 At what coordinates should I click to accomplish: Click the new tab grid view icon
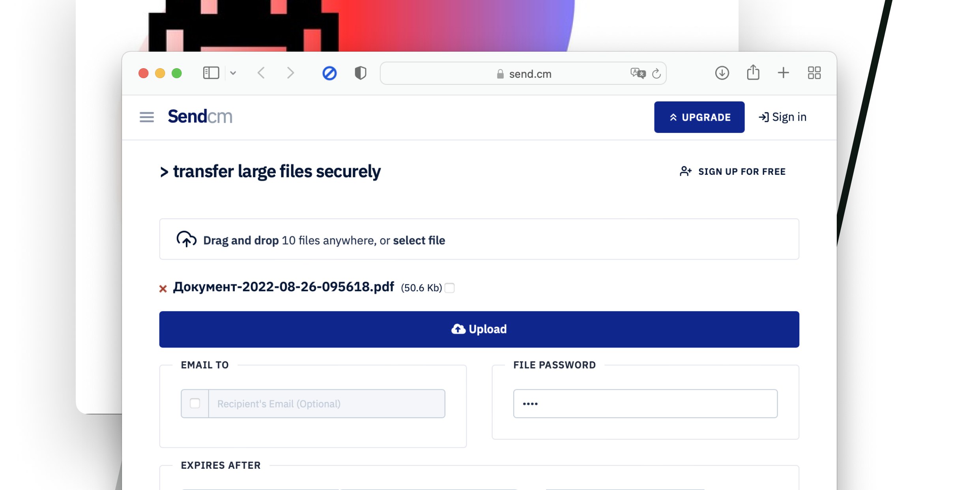pyautogui.click(x=814, y=73)
